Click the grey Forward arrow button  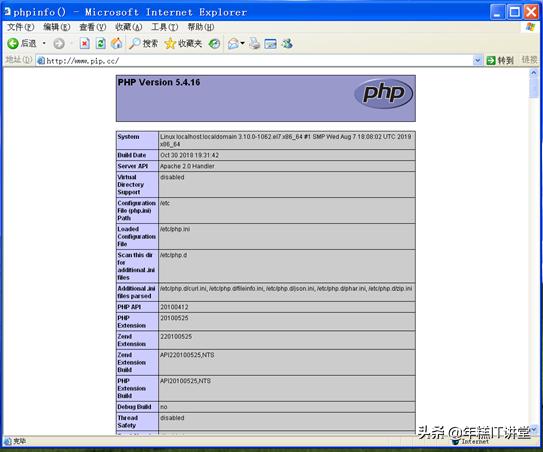[59, 43]
